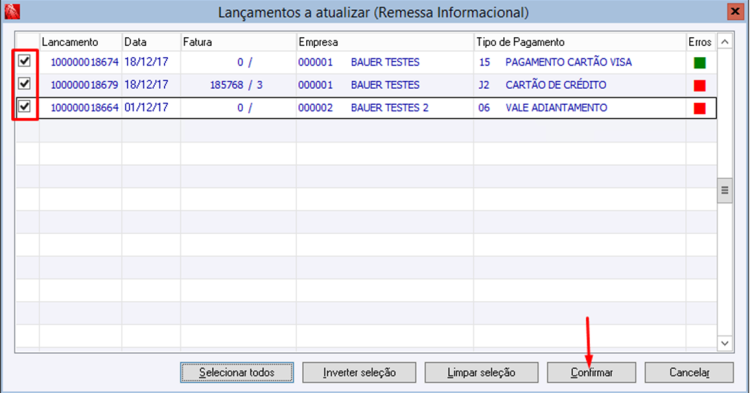750x393 pixels.
Task: Click the Selecionar todos button
Action: [x=237, y=372]
